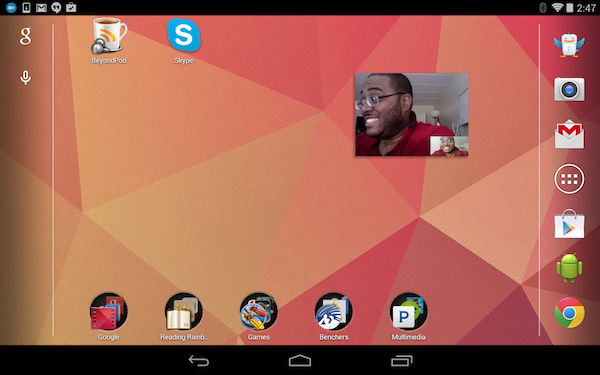Open recent apps from navigation bar

pyautogui.click(x=402, y=360)
